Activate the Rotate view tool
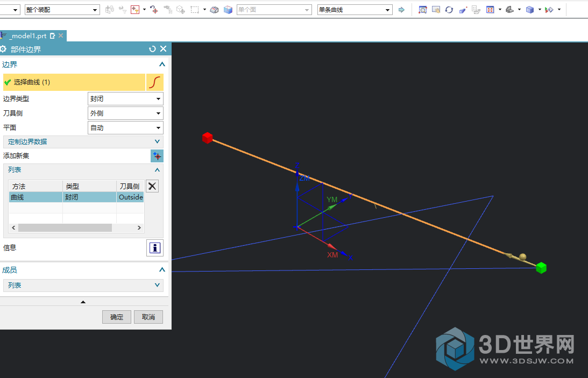The height and width of the screenshot is (378, 588). [x=449, y=10]
